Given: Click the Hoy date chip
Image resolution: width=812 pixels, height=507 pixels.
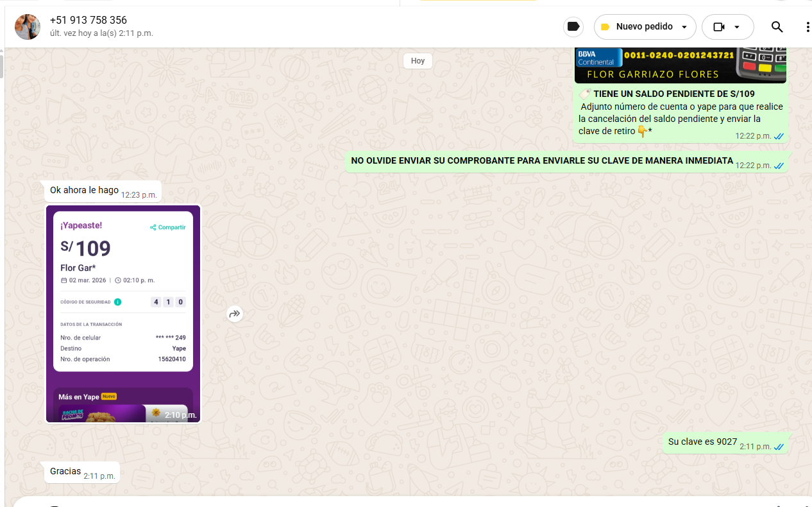Looking at the screenshot, I should point(418,61).
